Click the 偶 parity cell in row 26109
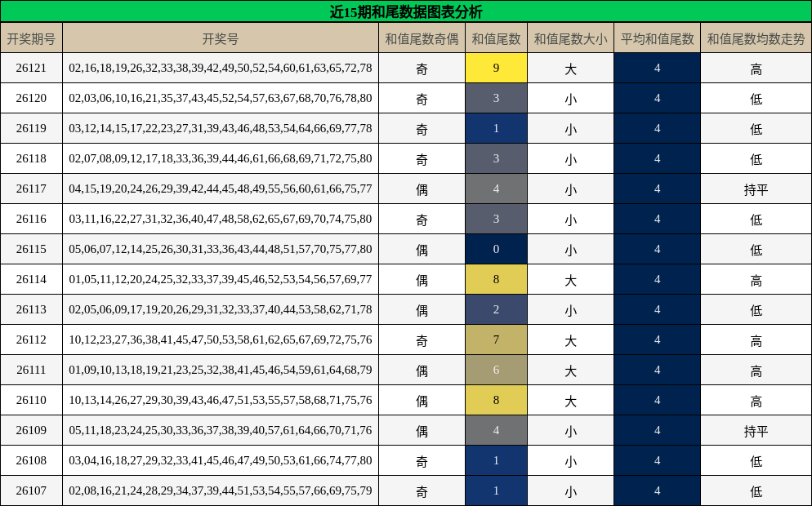The height and width of the screenshot is (506, 812). coord(422,430)
